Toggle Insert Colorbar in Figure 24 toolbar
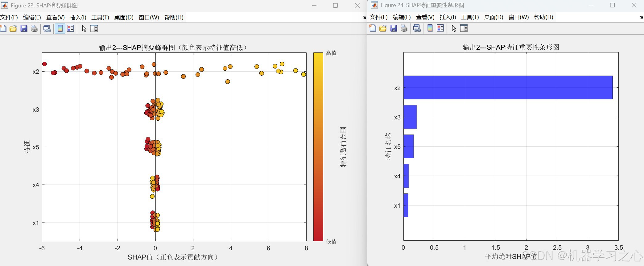The height and width of the screenshot is (266, 644). tap(430, 28)
